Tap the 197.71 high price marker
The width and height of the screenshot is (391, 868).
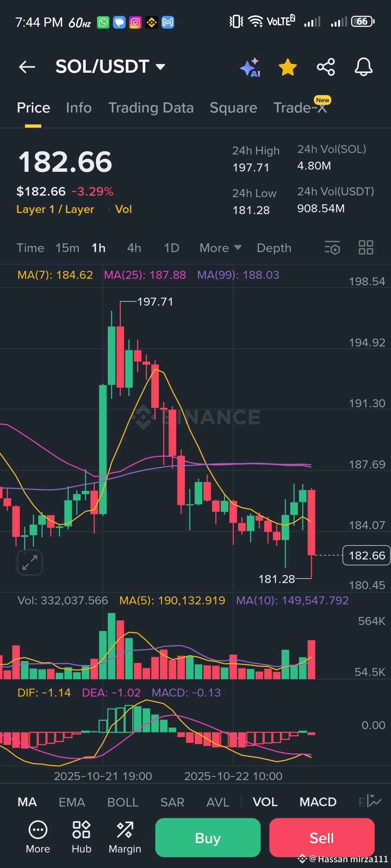[x=155, y=302]
